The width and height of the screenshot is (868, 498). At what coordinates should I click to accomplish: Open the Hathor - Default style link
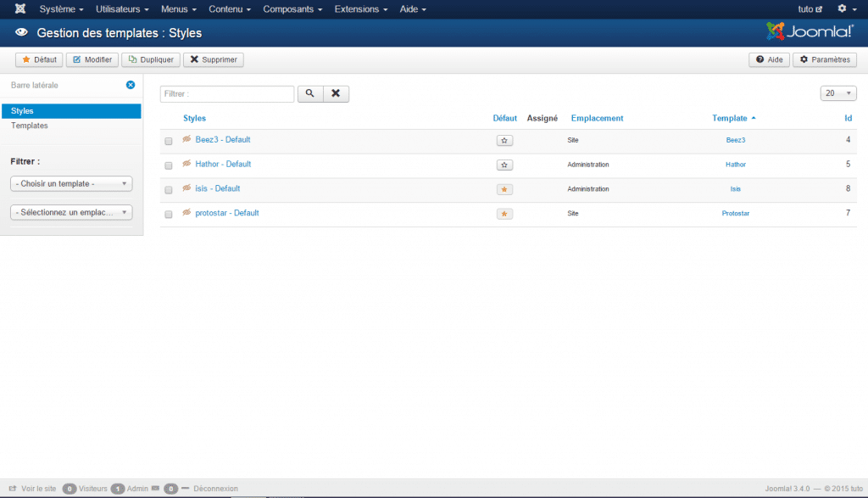click(223, 164)
